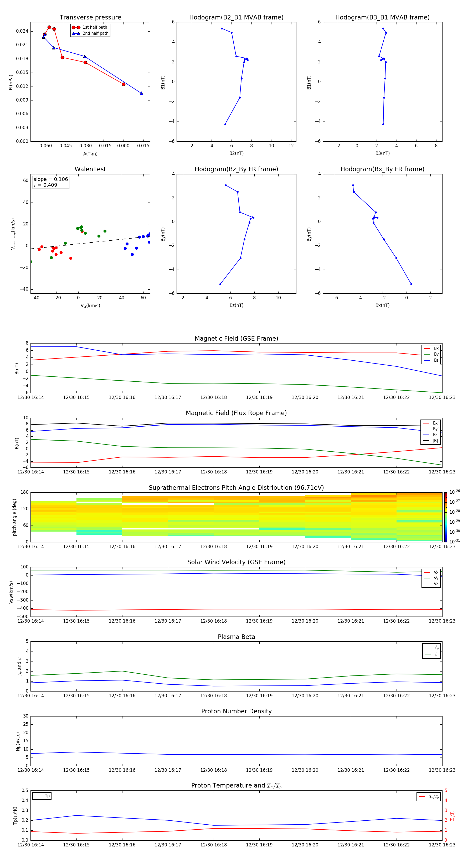Click the "Hodogram(Bz_By FR frame)" title
Screen dimensions: 473x868
(236, 169)
